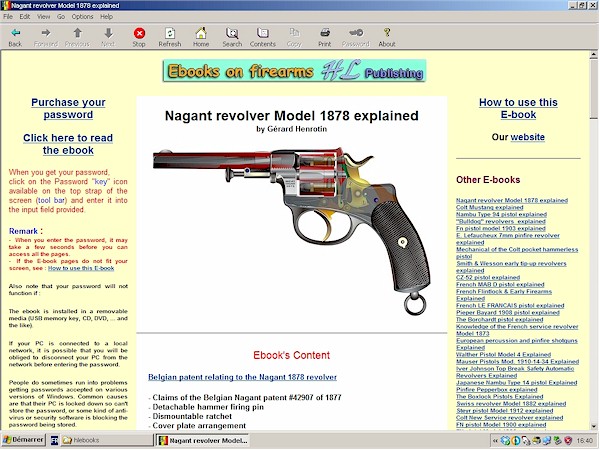Image resolution: width=600 pixels, height=450 pixels.
Task: Open 'French LE FRANCAIS pistol explained' link
Action: [510, 305]
